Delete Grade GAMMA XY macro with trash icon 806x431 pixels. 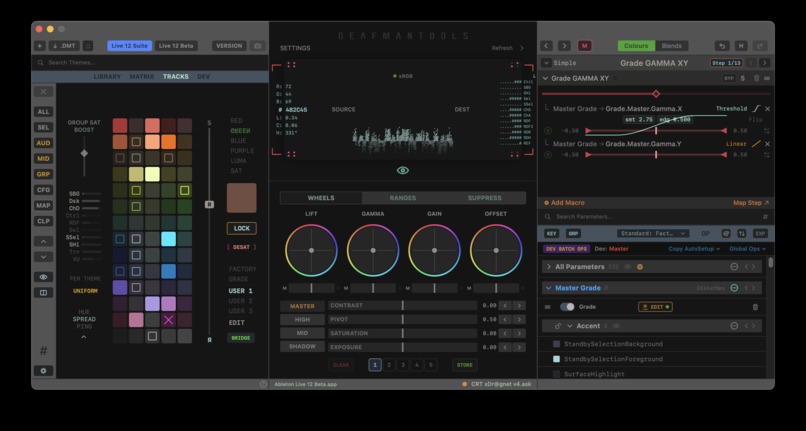click(756, 78)
